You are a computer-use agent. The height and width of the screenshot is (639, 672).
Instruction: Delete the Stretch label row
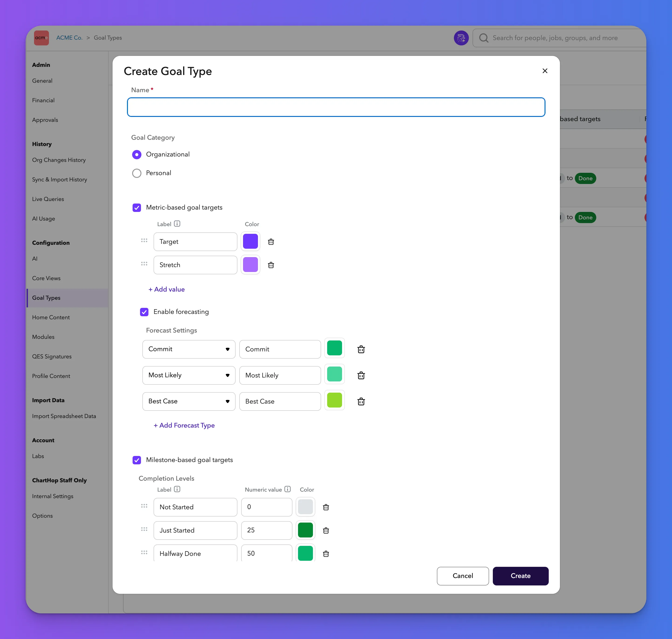click(x=271, y=265)
